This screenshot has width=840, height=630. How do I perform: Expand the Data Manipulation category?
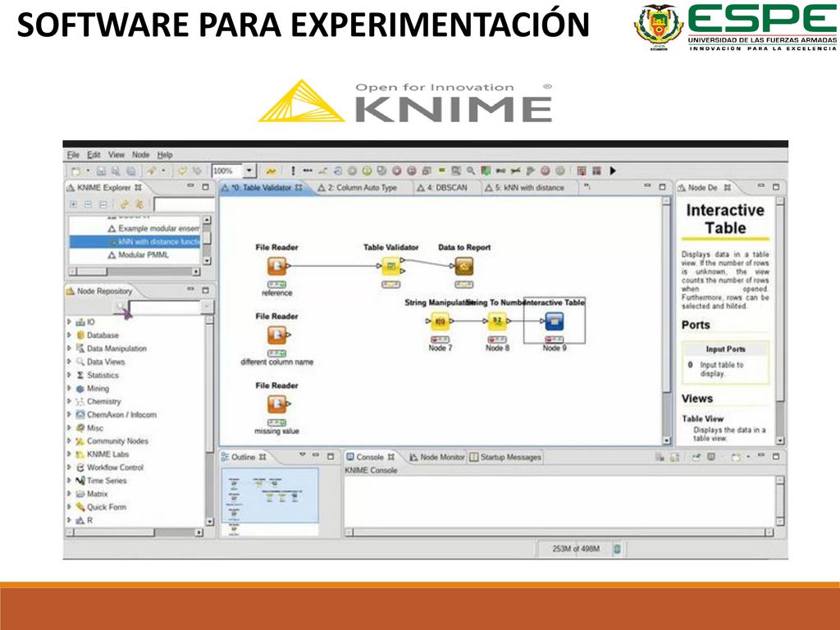pos(69,348)
